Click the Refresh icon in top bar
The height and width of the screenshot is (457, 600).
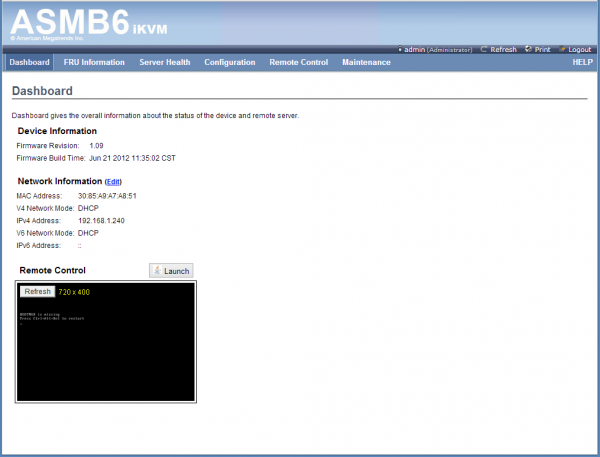pos(484,49)
